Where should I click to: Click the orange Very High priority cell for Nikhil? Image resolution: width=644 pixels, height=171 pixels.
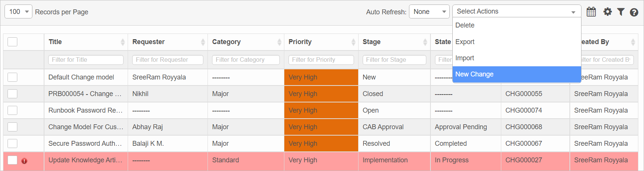(x=321, y=94)
